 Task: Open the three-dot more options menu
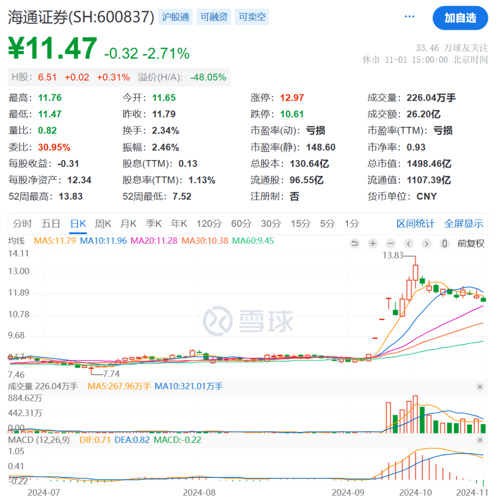409,17
